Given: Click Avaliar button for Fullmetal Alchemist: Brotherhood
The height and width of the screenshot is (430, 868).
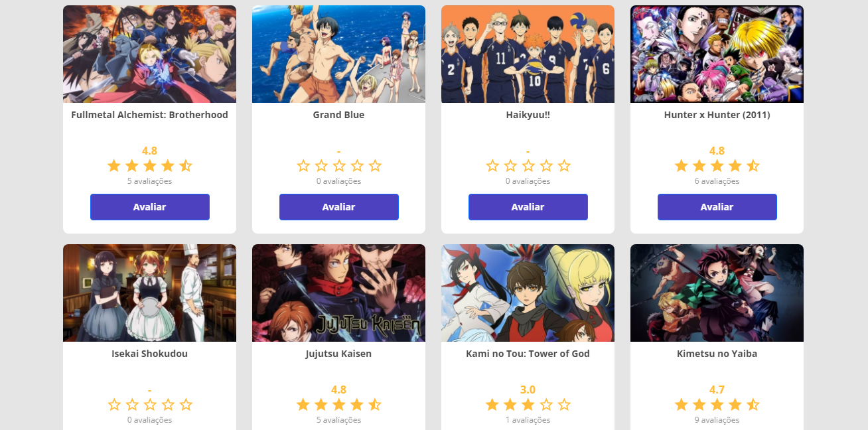Looking at the screenshot, I should coord(150,207).
